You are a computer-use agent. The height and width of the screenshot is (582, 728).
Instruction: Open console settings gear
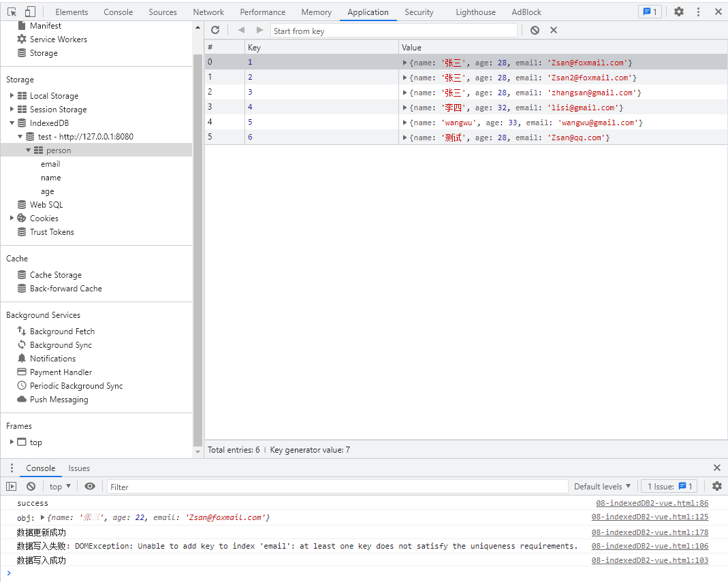[x=717, y=487]
